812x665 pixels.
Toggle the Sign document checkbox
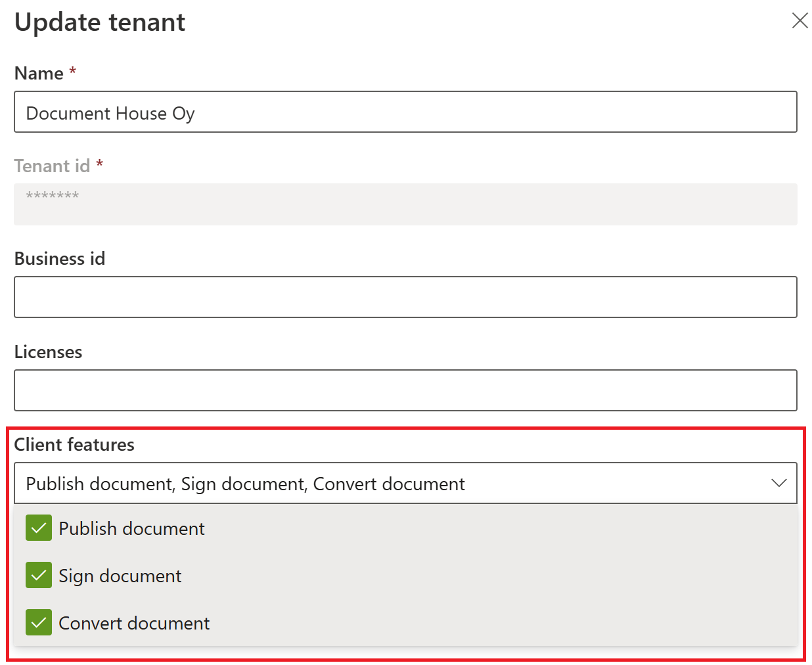pos(39,576)
